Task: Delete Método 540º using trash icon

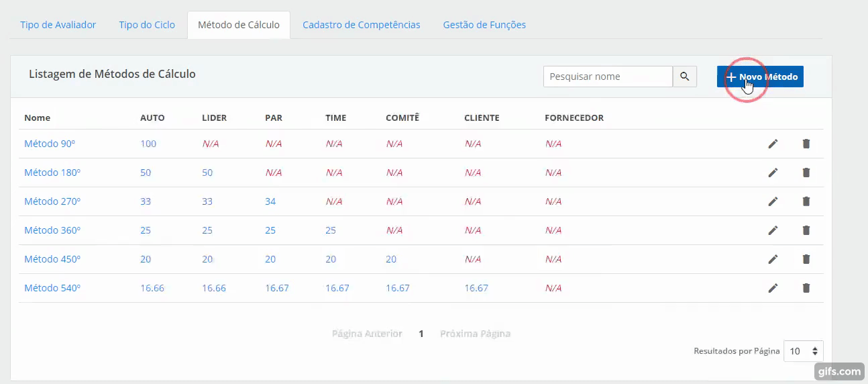Action: (806, 288)
